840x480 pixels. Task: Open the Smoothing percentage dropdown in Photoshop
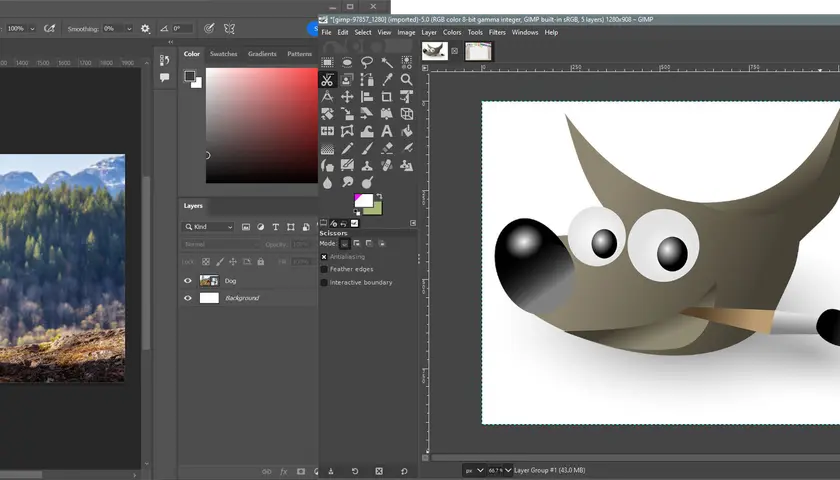point(129,28)
